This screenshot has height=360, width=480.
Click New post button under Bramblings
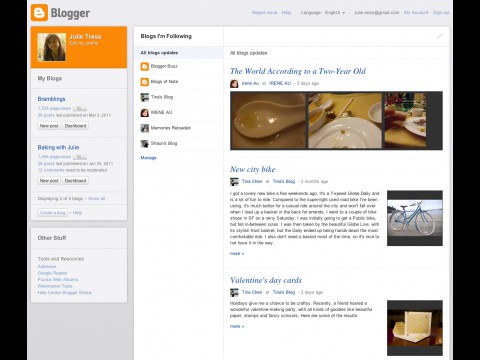(x=49, y=126)
